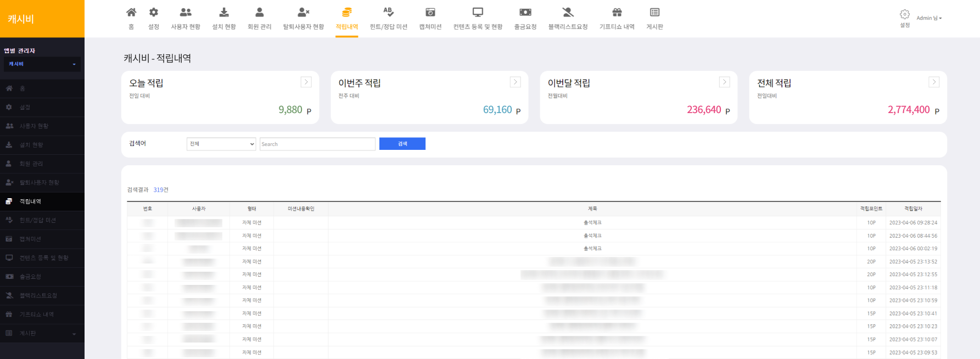
Task: Click date 2023-04-06 00:02:19 cell
Action: point(914,249)
